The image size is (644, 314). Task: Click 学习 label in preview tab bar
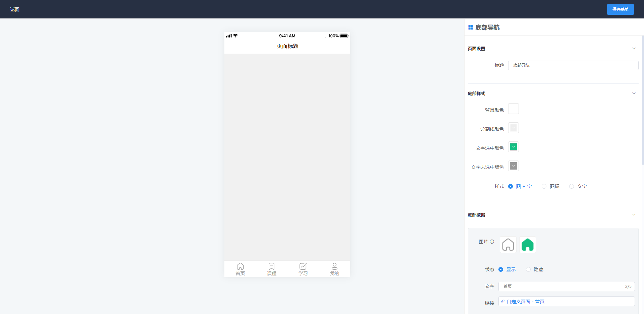tap(303, 273)
